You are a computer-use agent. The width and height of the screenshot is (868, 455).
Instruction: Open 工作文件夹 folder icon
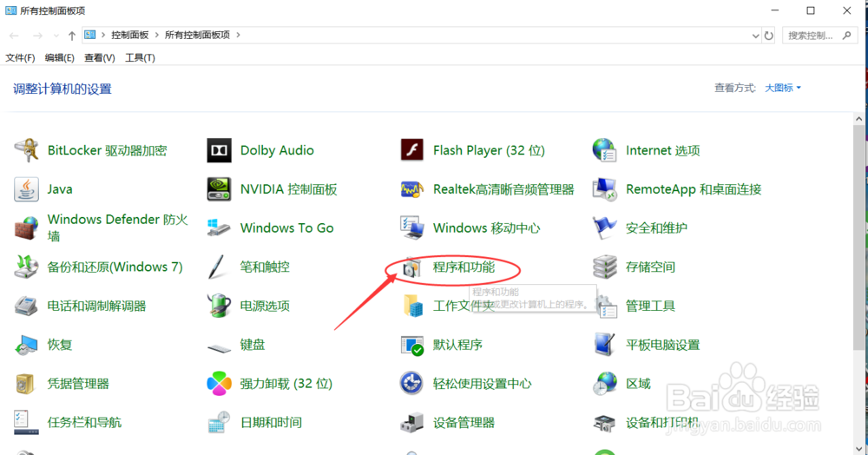point(411,307)
